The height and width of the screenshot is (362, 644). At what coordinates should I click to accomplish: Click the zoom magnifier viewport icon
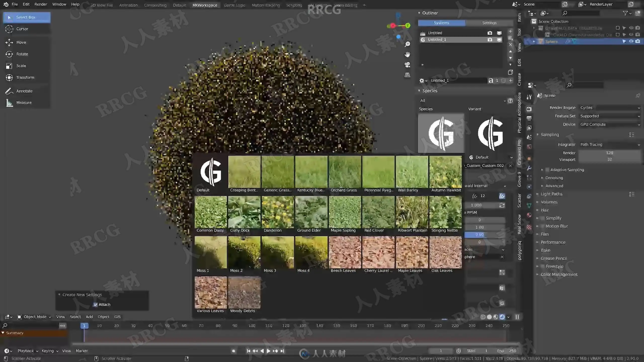[x=407, y=44]
